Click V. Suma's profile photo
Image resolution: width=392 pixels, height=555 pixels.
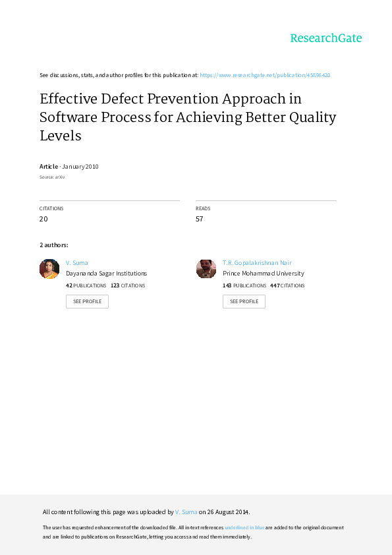(x=49, y=269)
